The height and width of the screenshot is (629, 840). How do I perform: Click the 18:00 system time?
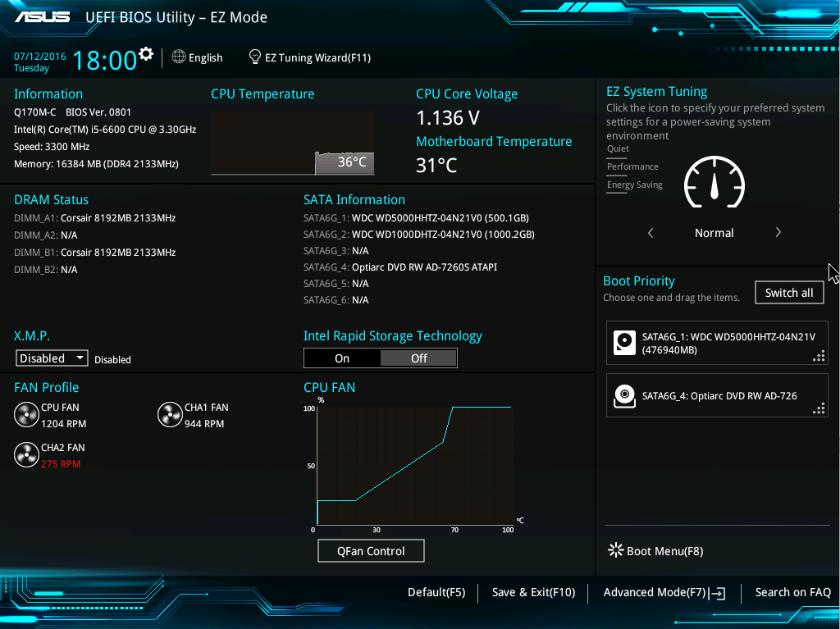coord(104,60)
